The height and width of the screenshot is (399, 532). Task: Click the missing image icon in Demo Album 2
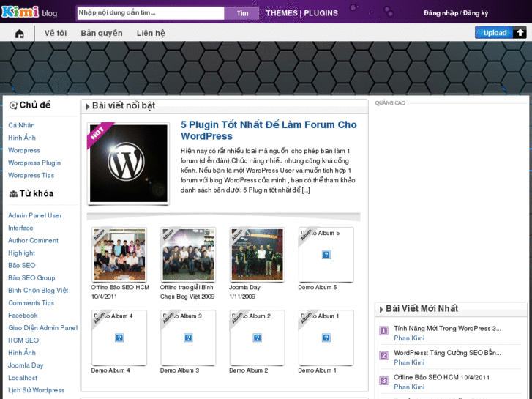(x=257, y=338)
